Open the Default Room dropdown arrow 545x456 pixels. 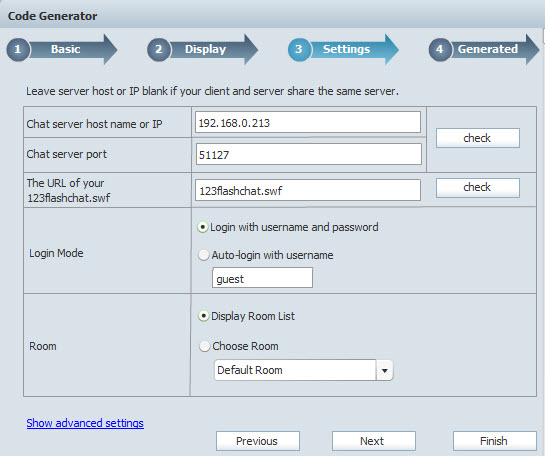tap(384, 370)
